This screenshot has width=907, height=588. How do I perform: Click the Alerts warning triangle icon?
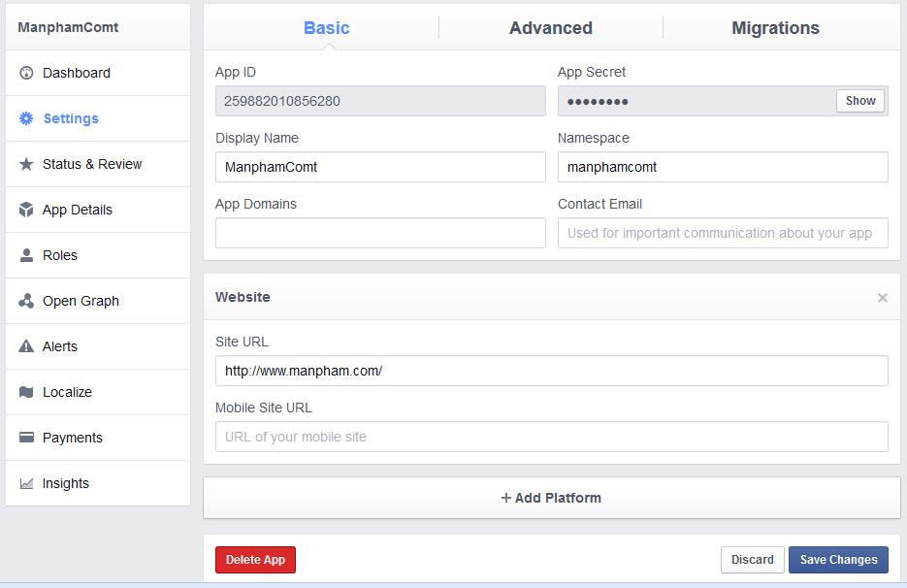[26, 346]
